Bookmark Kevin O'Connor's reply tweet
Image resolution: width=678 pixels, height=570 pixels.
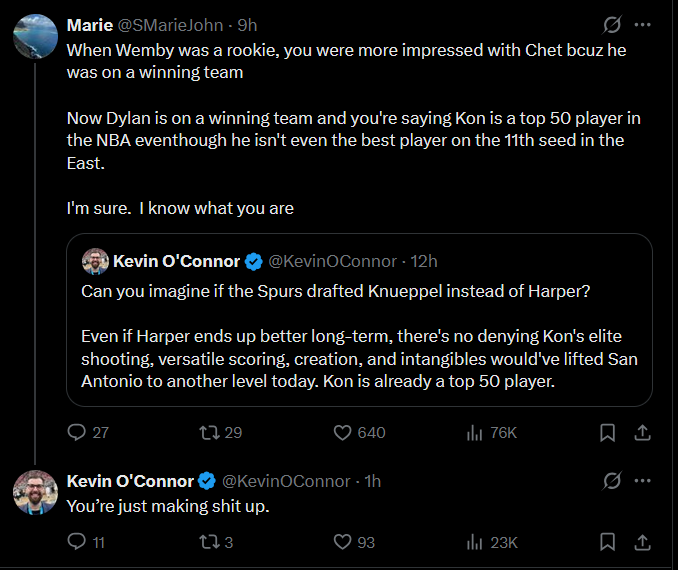(608, 542)
